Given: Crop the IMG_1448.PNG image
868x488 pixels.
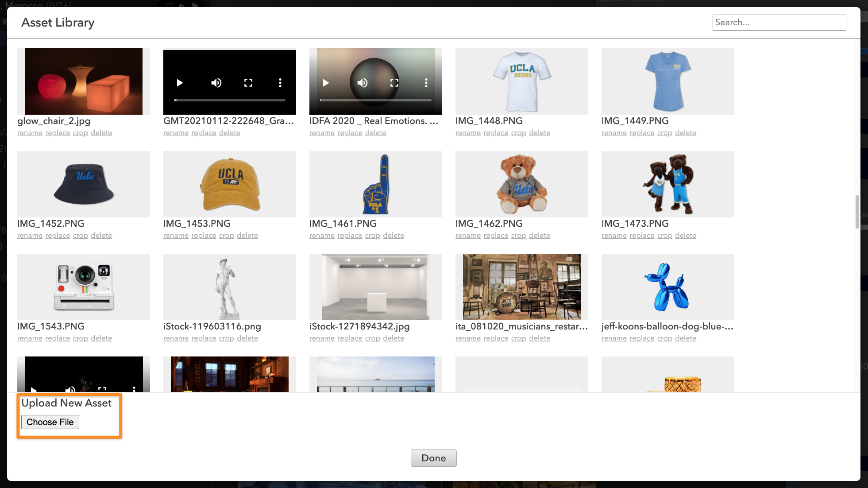Looking at the screenshot, I should click(518, 133).
